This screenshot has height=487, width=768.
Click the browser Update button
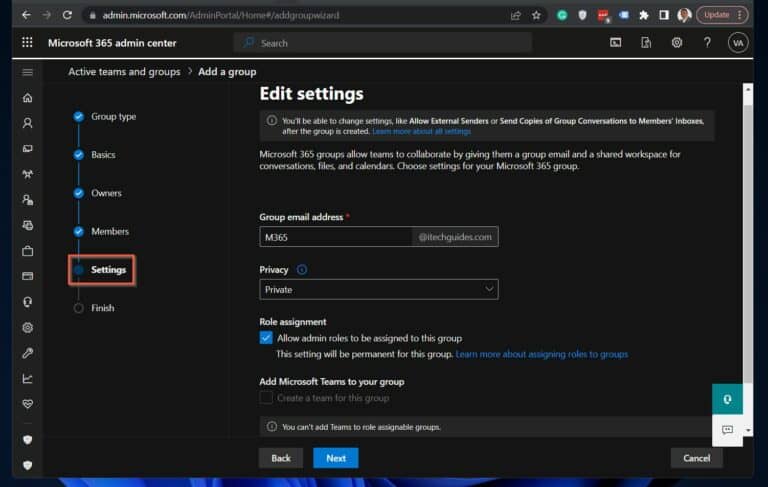pyautogui.click(x=722, y=15)
